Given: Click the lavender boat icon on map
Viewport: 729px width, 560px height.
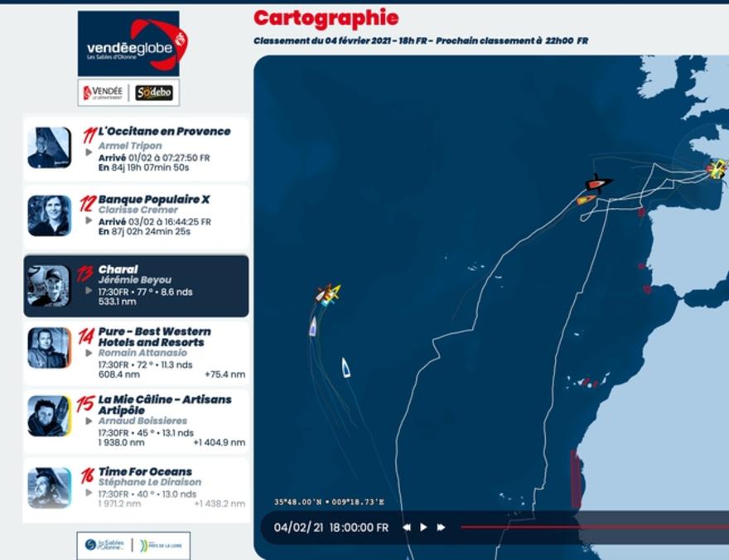Looking at the screenshot, I should point(313,326).
